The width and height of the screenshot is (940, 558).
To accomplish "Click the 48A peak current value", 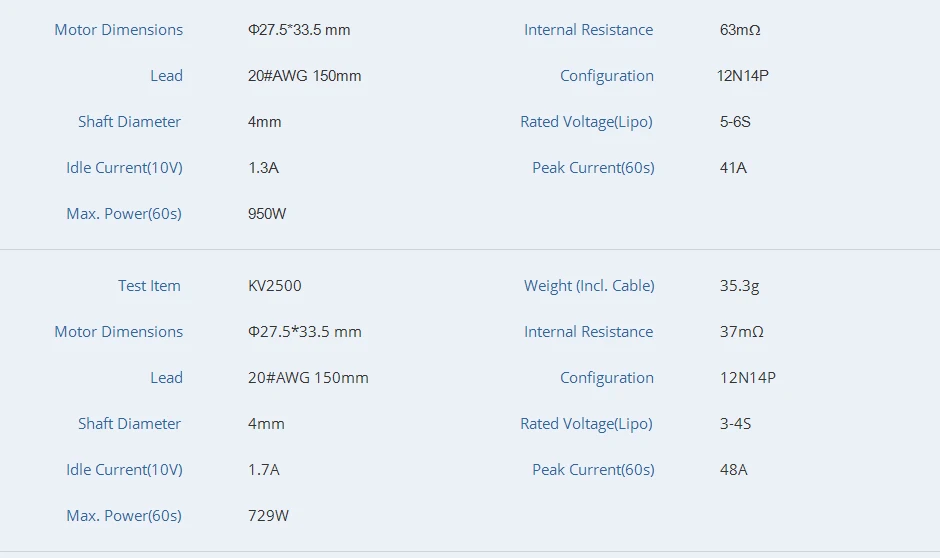I will (733, 469).
